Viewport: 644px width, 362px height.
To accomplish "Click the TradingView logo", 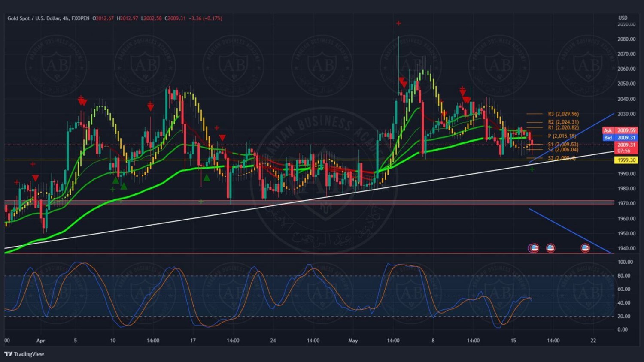I will (24, 354).
